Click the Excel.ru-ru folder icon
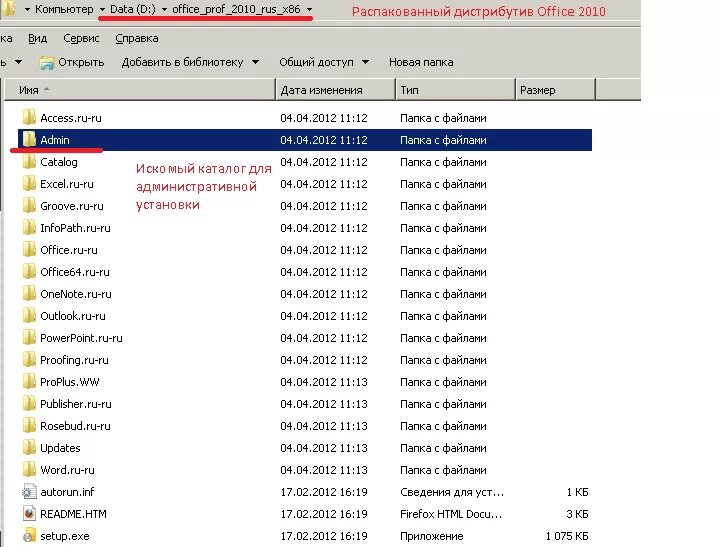 tap(29, 184)
